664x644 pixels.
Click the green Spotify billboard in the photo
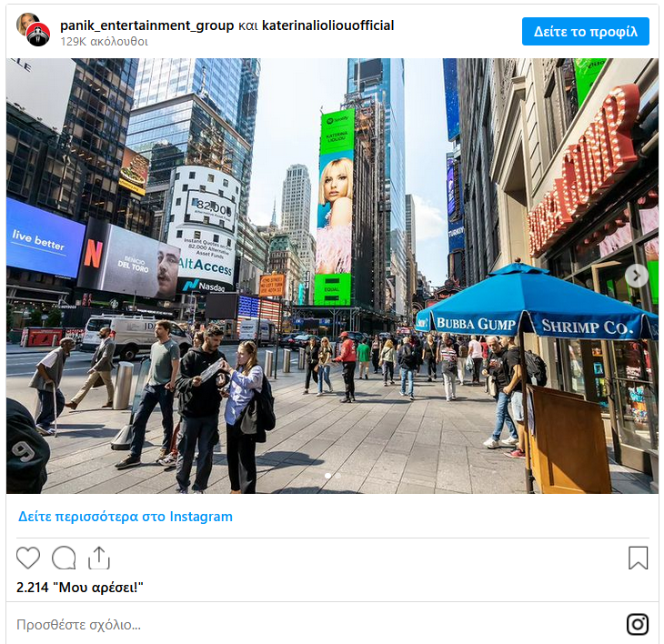(335, 206)
